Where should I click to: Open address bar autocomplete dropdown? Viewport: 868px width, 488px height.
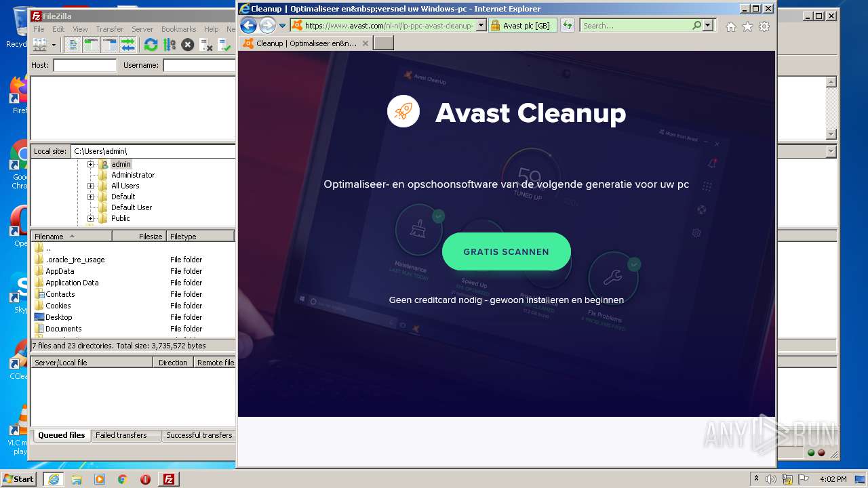click(x=481, y=26)
